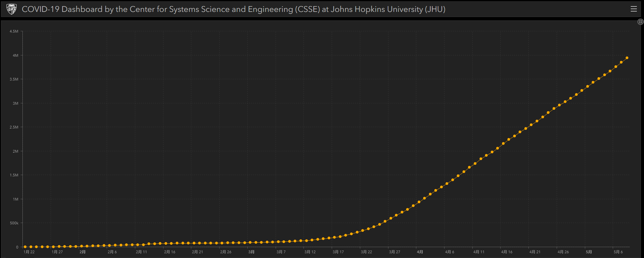
Task: Collapse the chart with shrink icon
Action: pyautogui.click(x=640, y=22)
